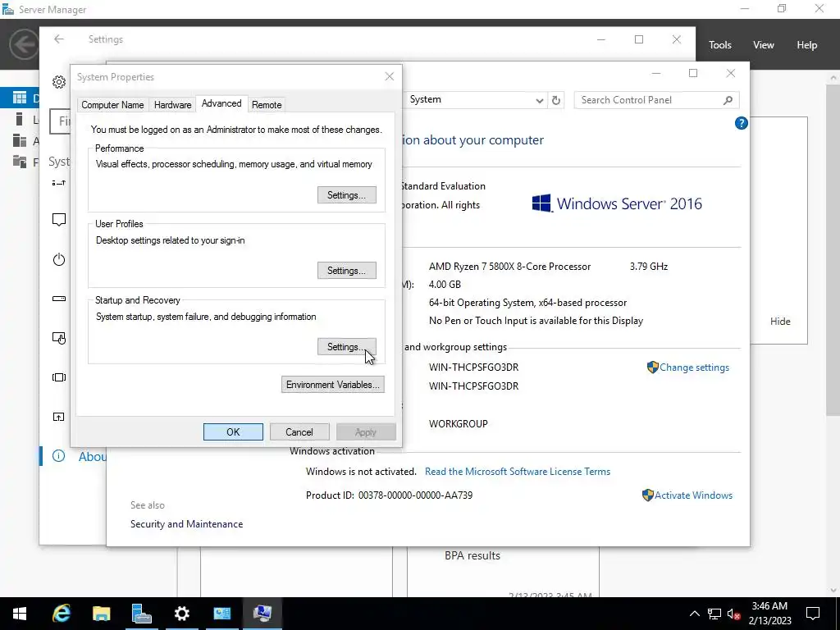Click Hide in Server Manager panel
Screen dimensions: 840x630
(780, 322)
